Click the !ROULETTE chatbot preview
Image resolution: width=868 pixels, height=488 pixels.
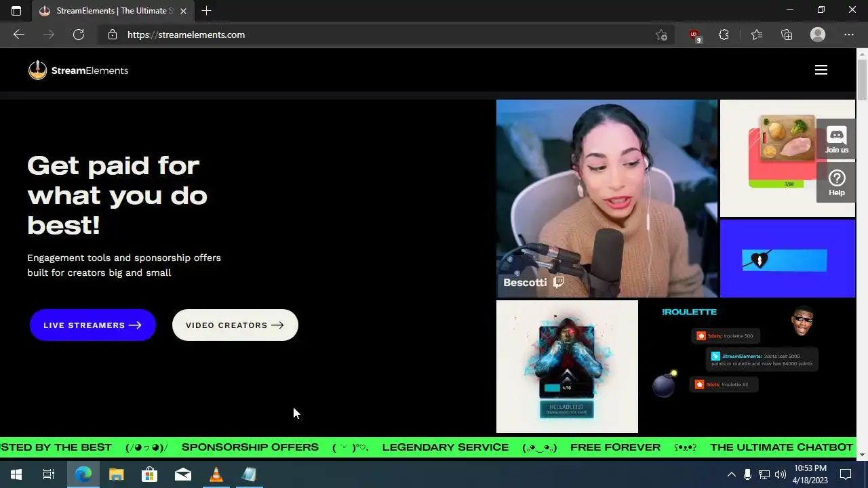[x=748, y=367]
